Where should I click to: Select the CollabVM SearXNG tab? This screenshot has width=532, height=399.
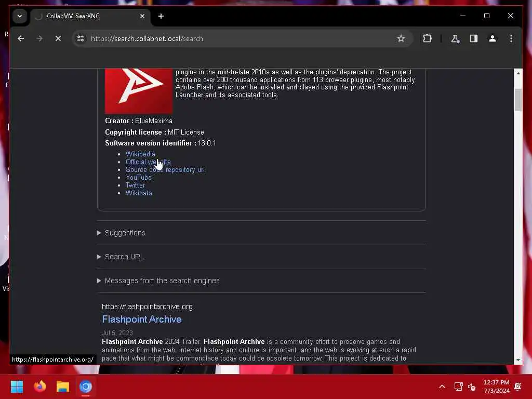pos(90,16)
